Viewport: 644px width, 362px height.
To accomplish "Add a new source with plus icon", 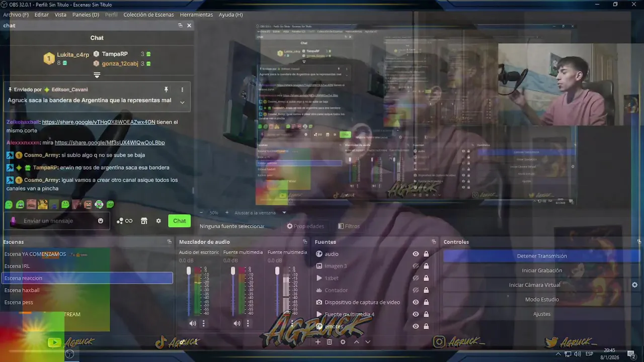I will (317, 342).
